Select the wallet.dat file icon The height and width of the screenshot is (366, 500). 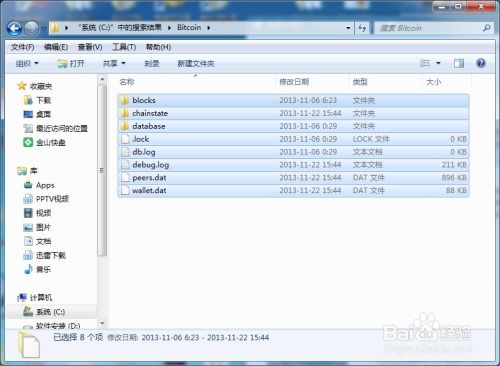(x=125, y=190)
